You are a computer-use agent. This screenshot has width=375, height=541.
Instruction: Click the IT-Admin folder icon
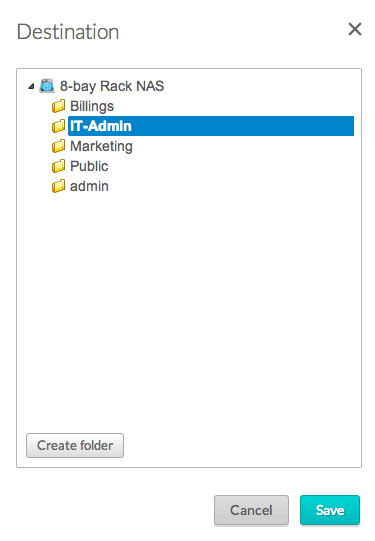tap(58, 126)
